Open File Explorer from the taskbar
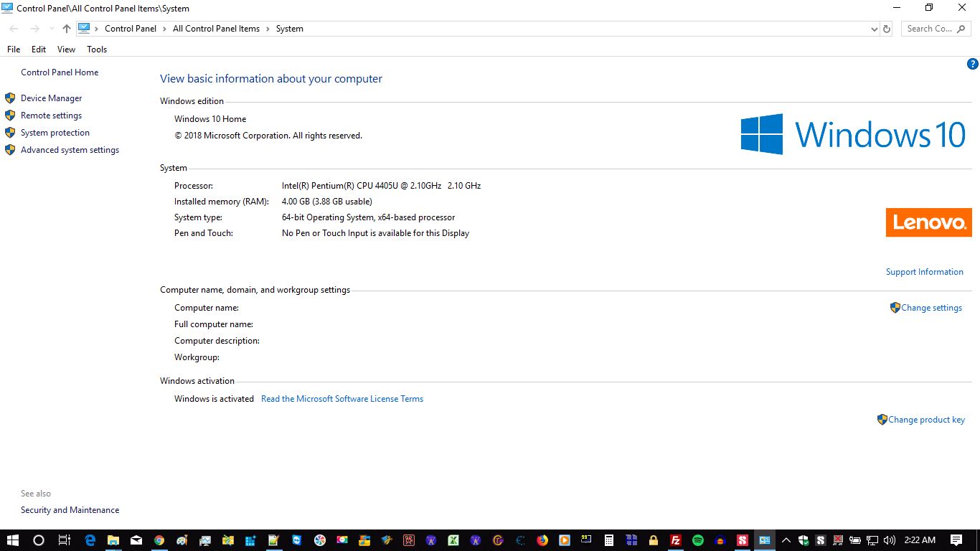 pyautogui.click(x=113, y=540)
